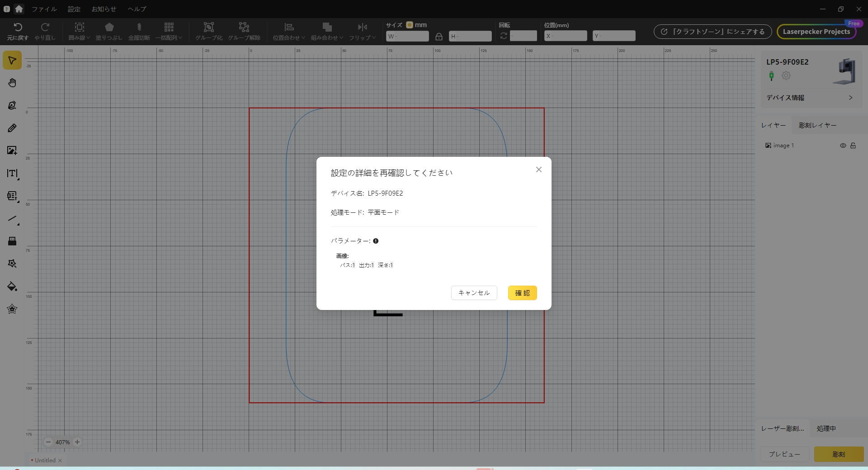Viewport: 868px width, 470px height.
Task: Close the Untitled tab
Action: pyautogui.click(x=60, y=461)
